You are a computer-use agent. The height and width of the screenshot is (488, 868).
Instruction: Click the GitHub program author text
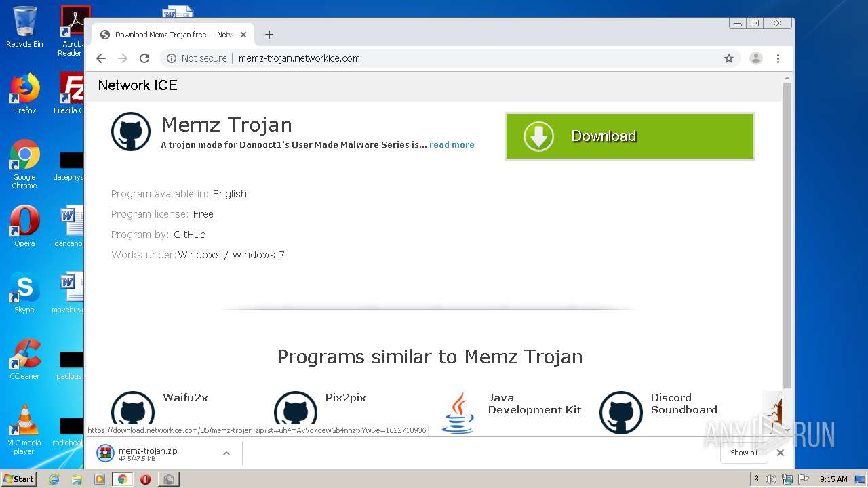coord(190,235)
